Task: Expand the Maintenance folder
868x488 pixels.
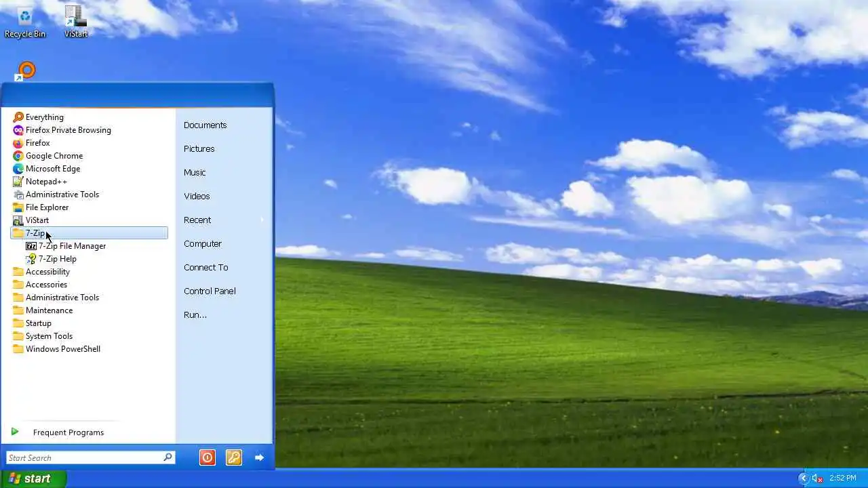Action: click(43, 310)
